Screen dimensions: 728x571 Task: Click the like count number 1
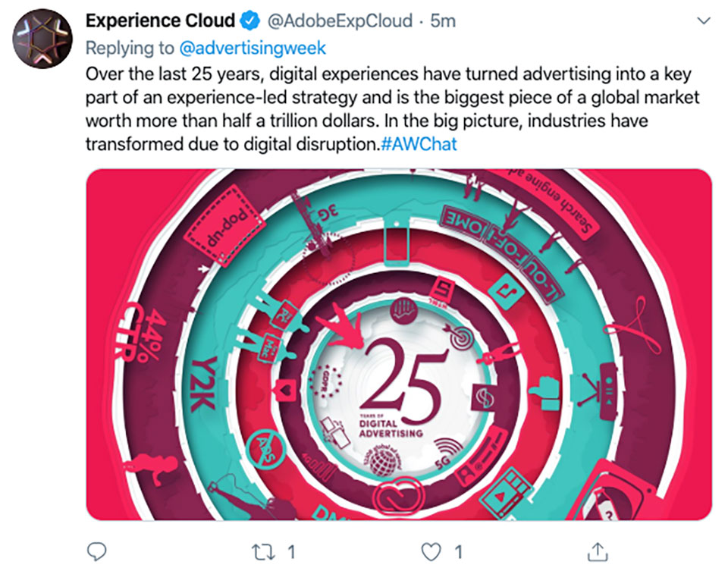pyautogui.click(x=458, y=552)
